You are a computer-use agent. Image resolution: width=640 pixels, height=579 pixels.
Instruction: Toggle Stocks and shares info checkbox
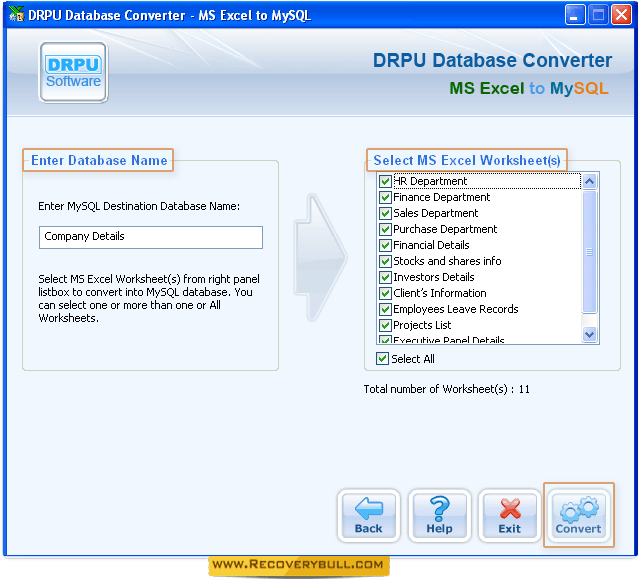[385, 261]
